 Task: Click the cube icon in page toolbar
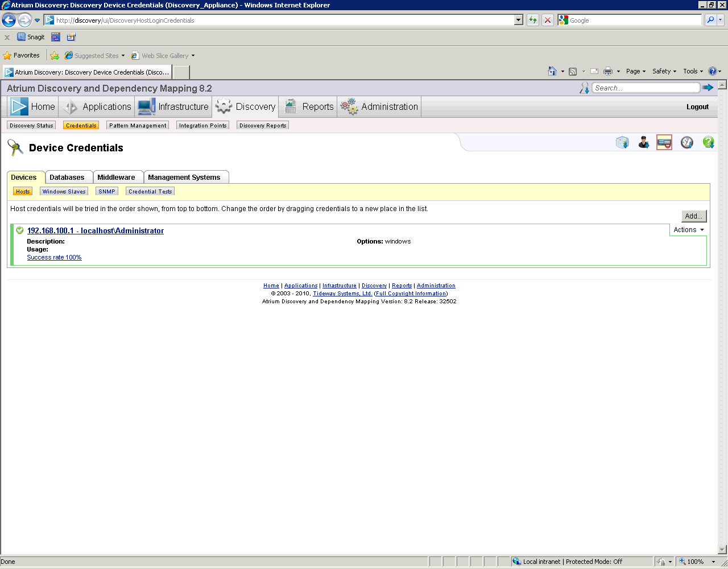coord(622,142)
